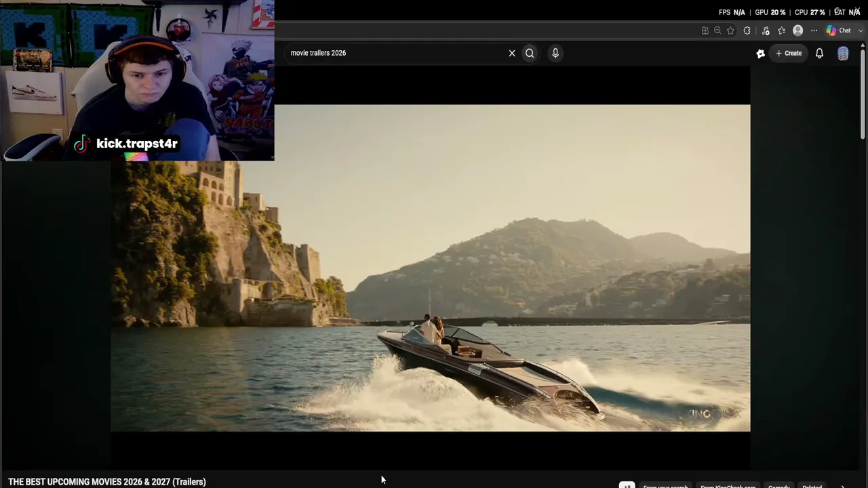Click the star-shaped icon left of Create
This screenshot has width=868, height=488.
click(x=760, y=54)
